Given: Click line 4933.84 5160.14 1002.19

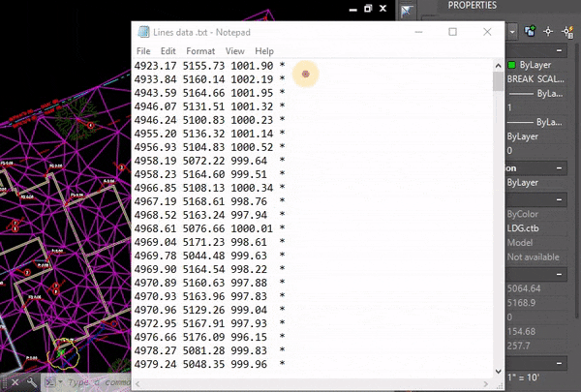Looking at the screenshot, I should 210,79.
